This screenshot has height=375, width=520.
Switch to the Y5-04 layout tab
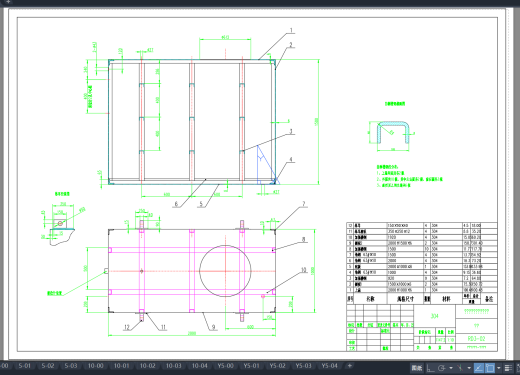tap(329, 366)
